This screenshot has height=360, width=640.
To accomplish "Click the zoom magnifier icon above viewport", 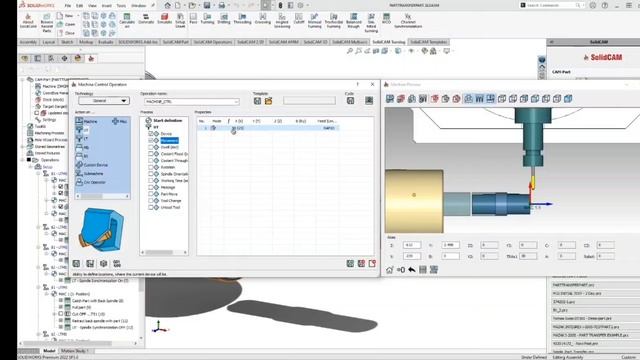I will [x=350, y=51].
